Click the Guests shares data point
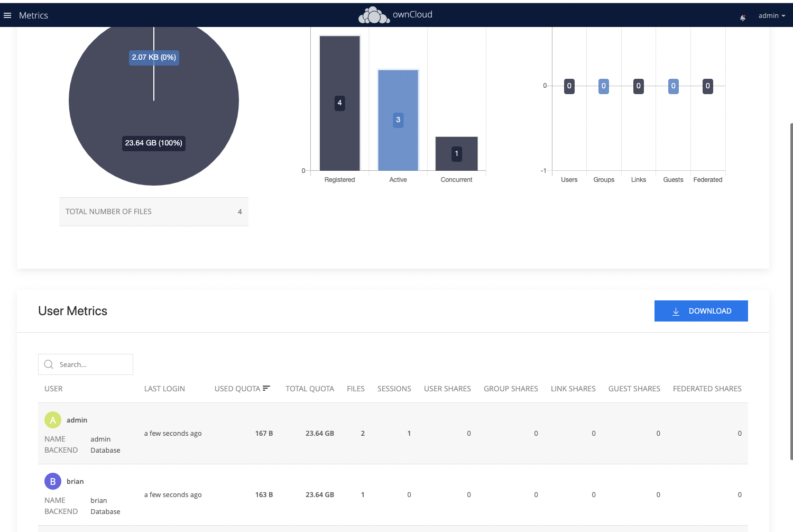Image resolution: width=793 pixels, height=532 pixels. (x=674, y=86)
